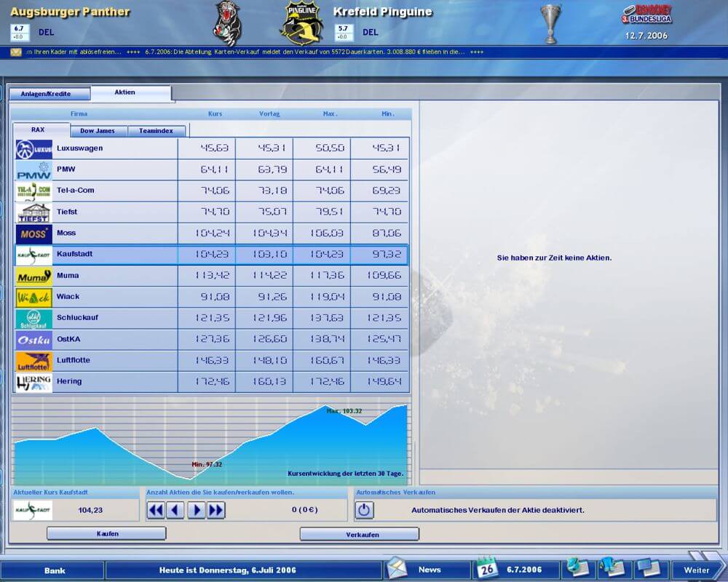Screen dimensions: 728x582
Task: Click the Wiack company logo
Action: pos(34,298)
